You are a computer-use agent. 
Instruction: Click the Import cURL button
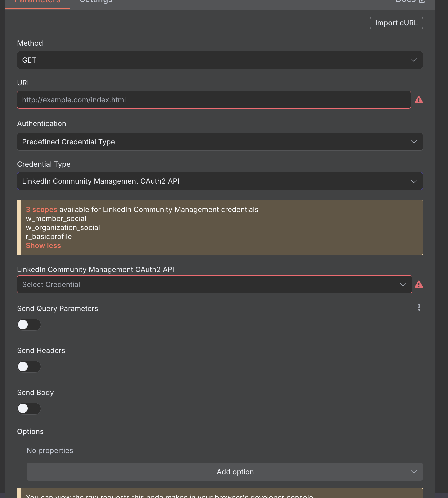(x=396, y=23)
